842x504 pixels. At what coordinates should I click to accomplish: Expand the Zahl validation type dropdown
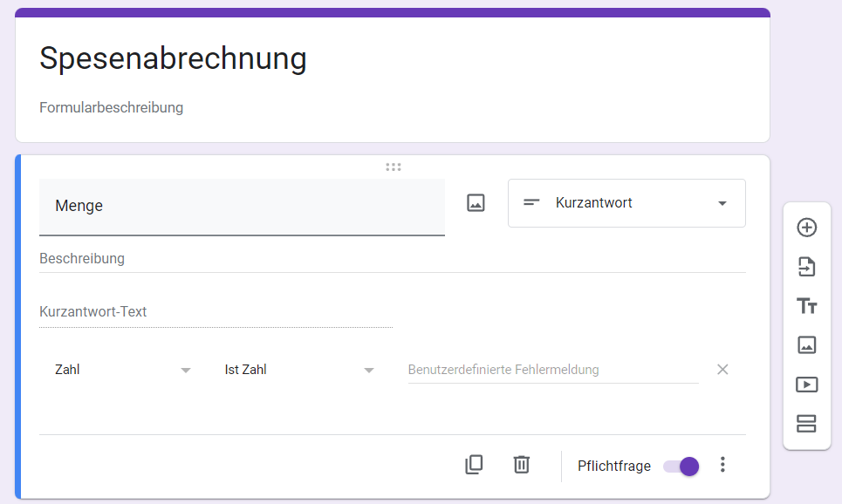[x=122, y=370]
